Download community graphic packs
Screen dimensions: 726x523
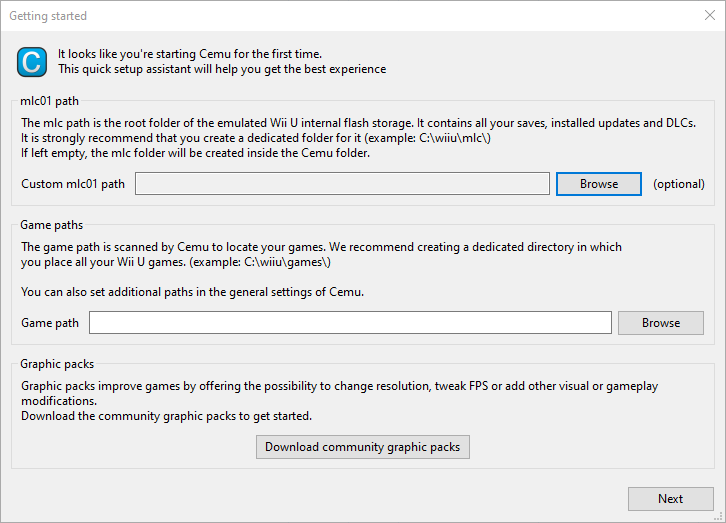363,447
